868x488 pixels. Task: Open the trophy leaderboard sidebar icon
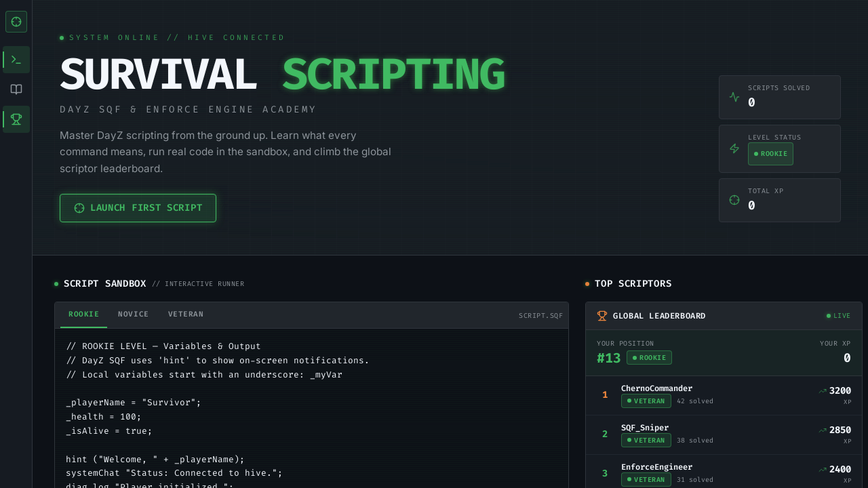[16, 119]
